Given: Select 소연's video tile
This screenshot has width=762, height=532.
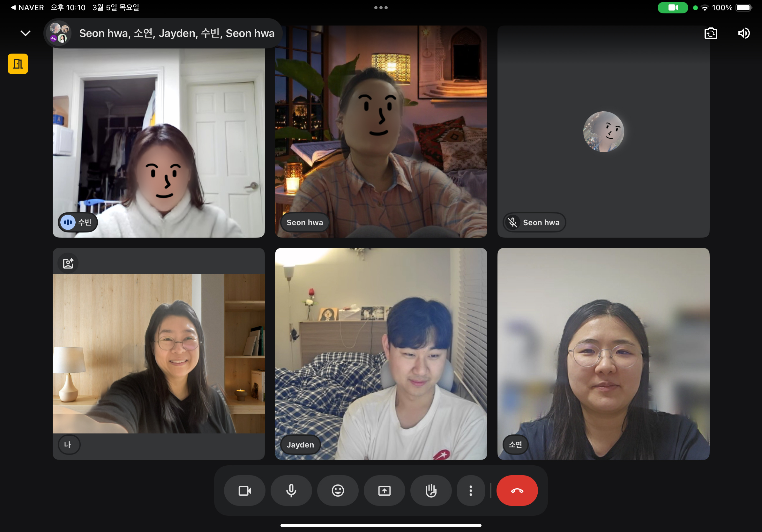Looking at the screenshot, I should [603, 354].
